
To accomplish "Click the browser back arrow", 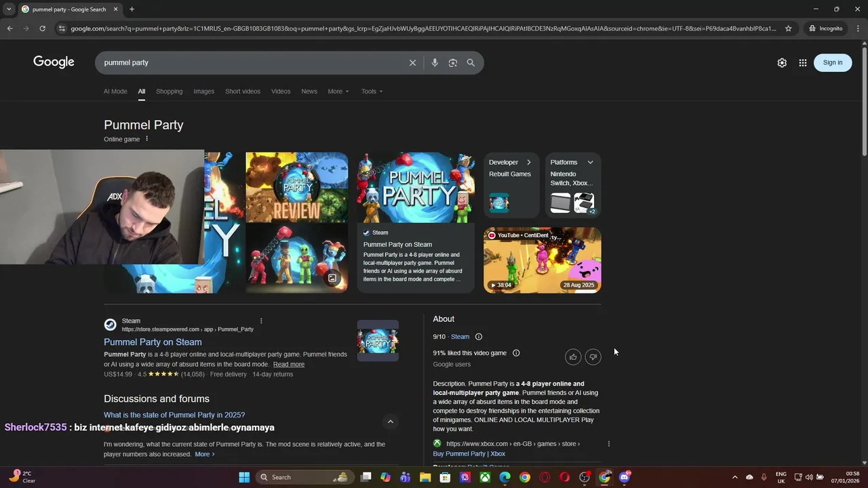I will [x=9, y=28].
